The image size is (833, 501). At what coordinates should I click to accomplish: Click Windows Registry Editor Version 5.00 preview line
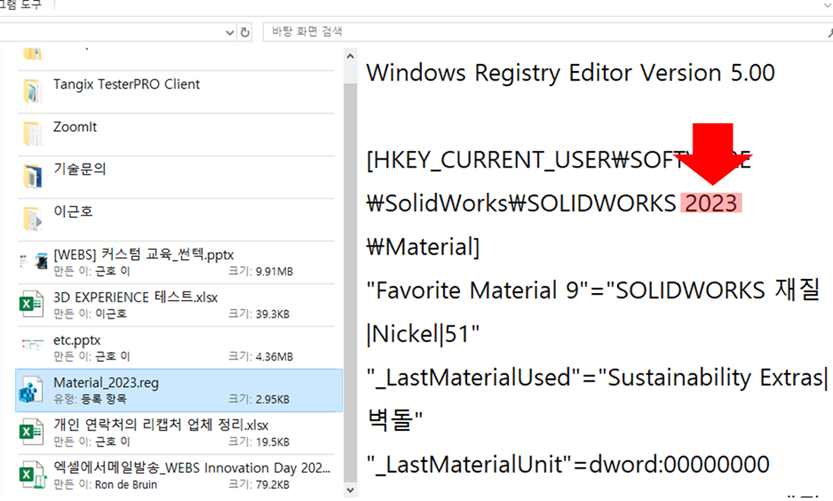click(x=571, y=73)
